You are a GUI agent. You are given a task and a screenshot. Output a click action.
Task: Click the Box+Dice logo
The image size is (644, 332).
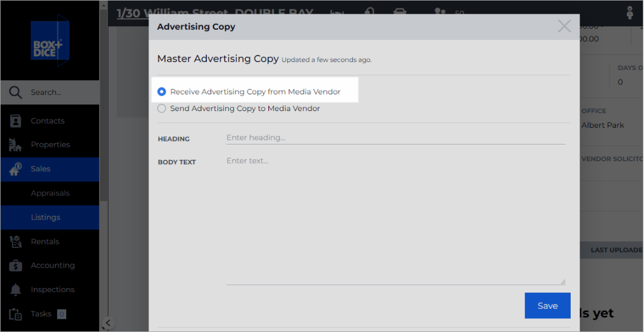(x=49, y=41)
